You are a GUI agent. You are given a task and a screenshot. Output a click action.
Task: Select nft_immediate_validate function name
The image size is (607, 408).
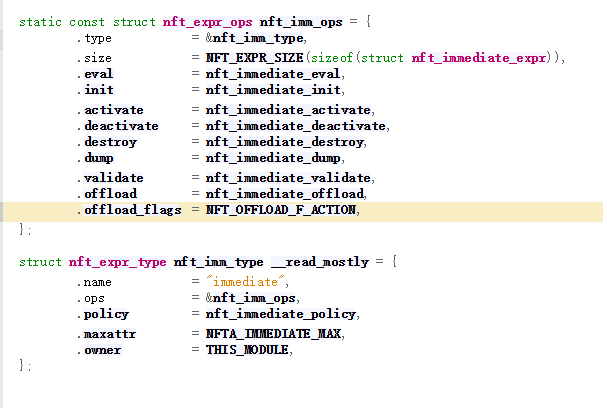point(288,178)
